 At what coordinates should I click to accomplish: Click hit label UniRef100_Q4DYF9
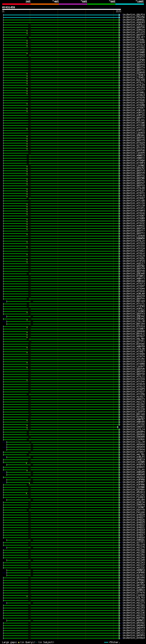(130, 628)
